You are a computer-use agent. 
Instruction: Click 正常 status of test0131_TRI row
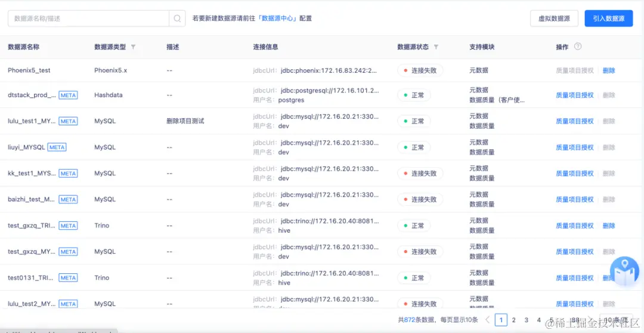[414, 278]
